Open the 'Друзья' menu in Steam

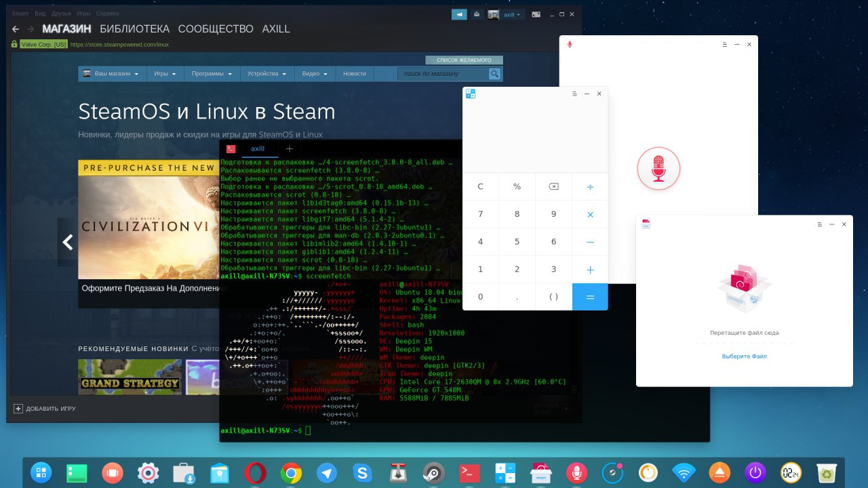[61, 14]
